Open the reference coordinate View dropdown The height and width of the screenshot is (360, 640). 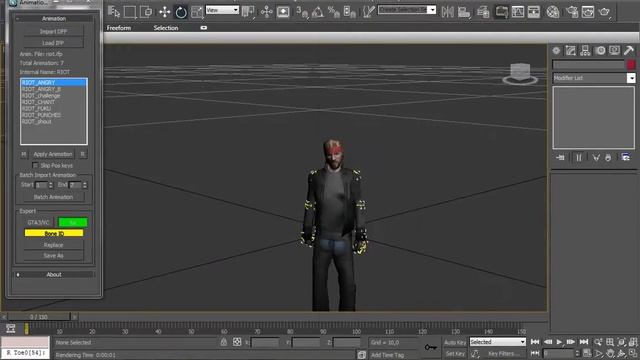222,10
